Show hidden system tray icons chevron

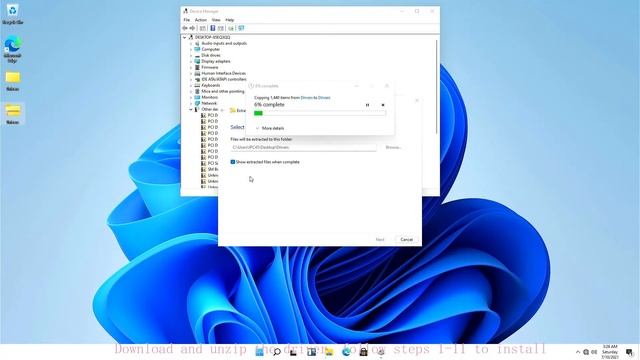[578, 352]
